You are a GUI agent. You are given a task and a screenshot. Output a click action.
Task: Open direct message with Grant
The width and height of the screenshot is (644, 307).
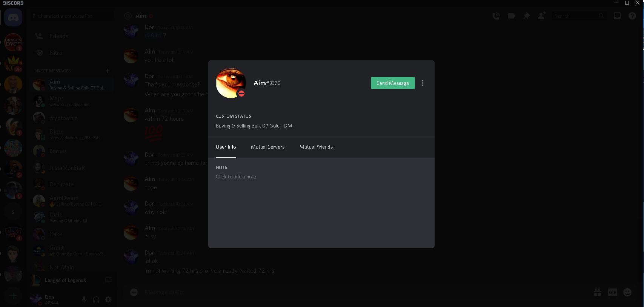pyautogui.click(x=72, y=250)
